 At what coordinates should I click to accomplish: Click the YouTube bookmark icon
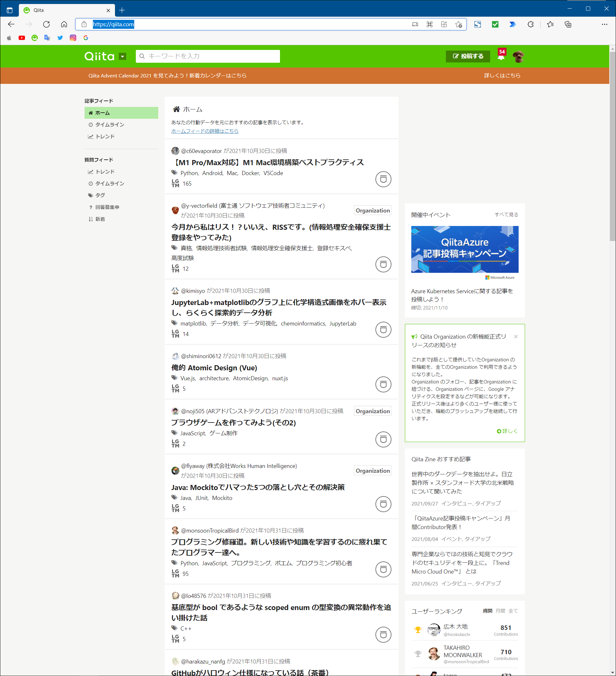tap(22, 38)
